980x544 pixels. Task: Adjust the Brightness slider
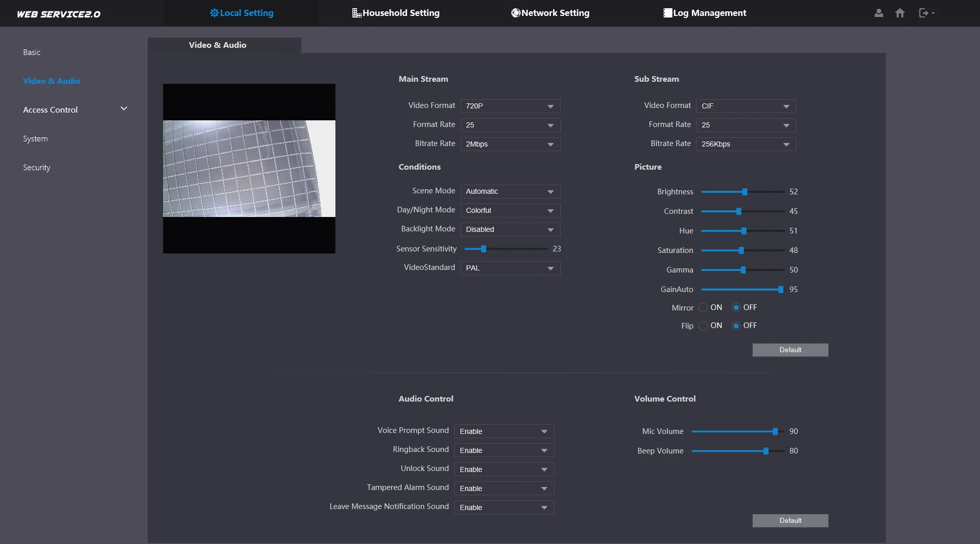(742, 192)
